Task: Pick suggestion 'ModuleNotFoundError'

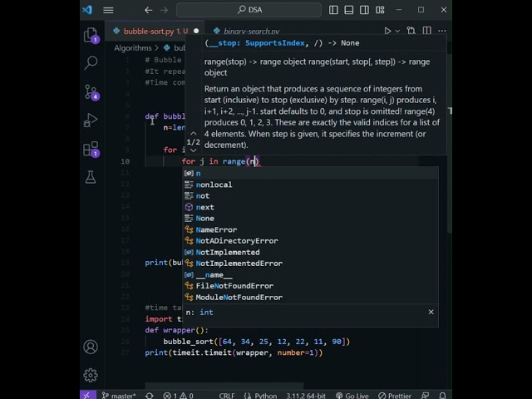Action: point(310,298)
